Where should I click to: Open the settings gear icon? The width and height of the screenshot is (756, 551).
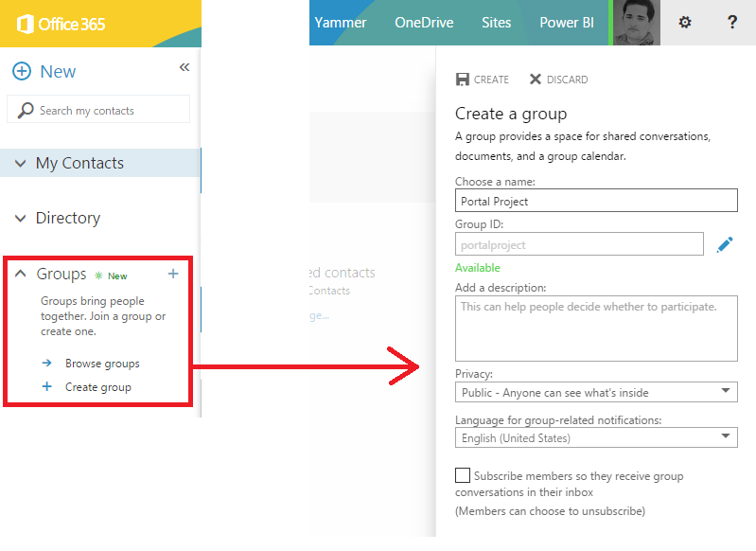pos(685,23)
